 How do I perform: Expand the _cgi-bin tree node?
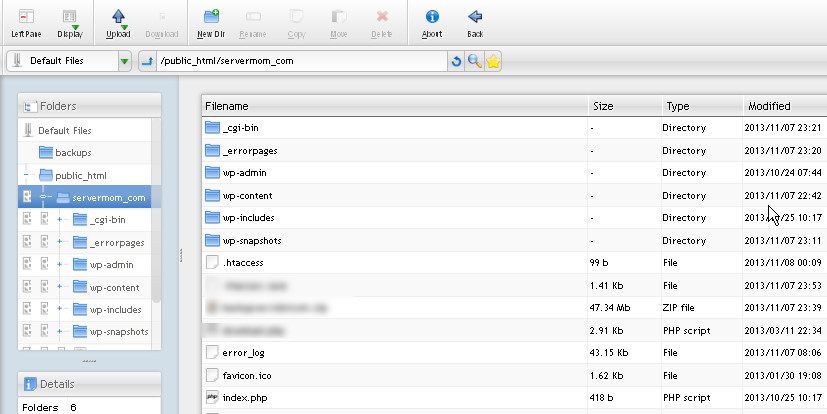click(x=60, y=219)
